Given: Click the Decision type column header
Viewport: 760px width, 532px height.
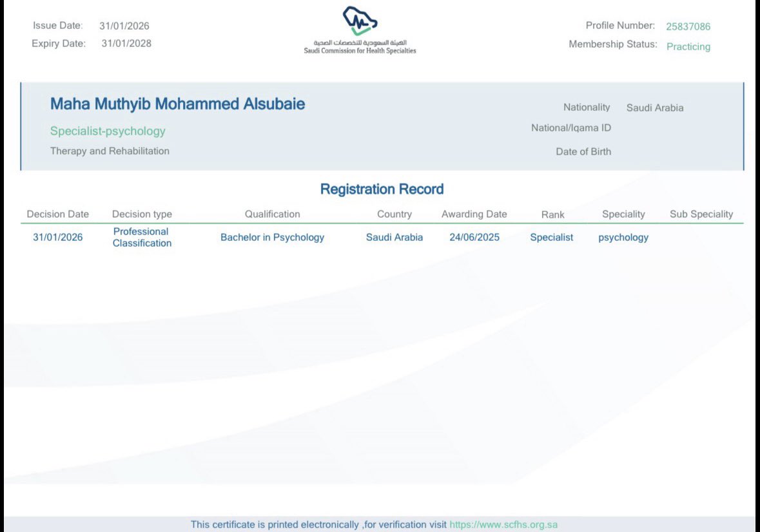Looking at the screenshot, I should [x=142, y=214].
